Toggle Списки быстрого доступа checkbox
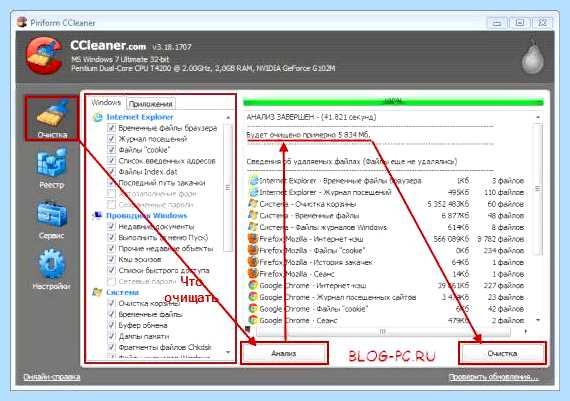The width and height of the screenshot is (570, 401). click(x=111, y=270)
